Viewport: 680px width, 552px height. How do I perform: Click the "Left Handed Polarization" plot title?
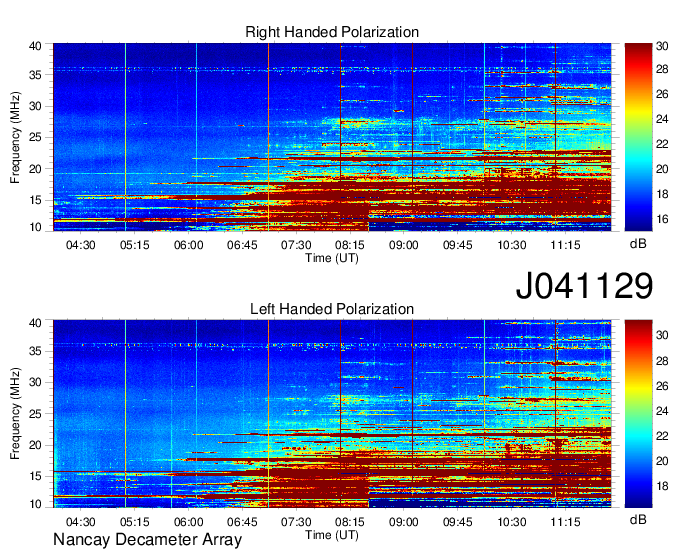tap(332, 309)
